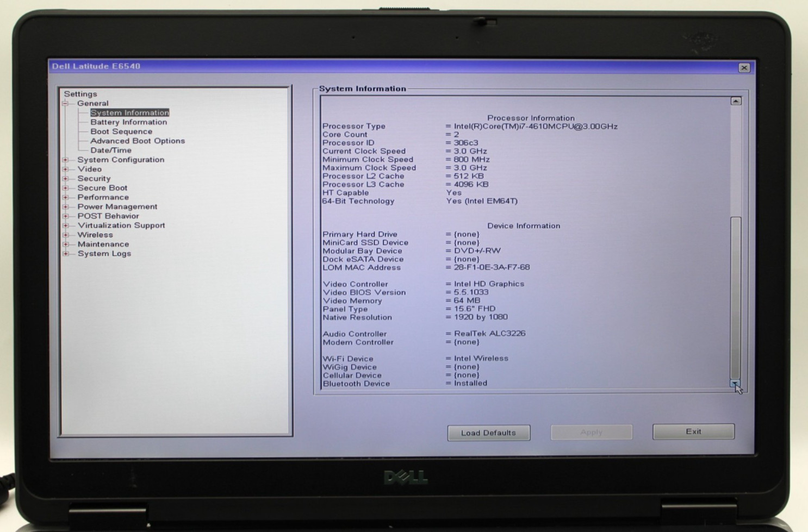Click the scrollbar down arrow
Viewport: 808px width, 532px height.
pos(735,384)
